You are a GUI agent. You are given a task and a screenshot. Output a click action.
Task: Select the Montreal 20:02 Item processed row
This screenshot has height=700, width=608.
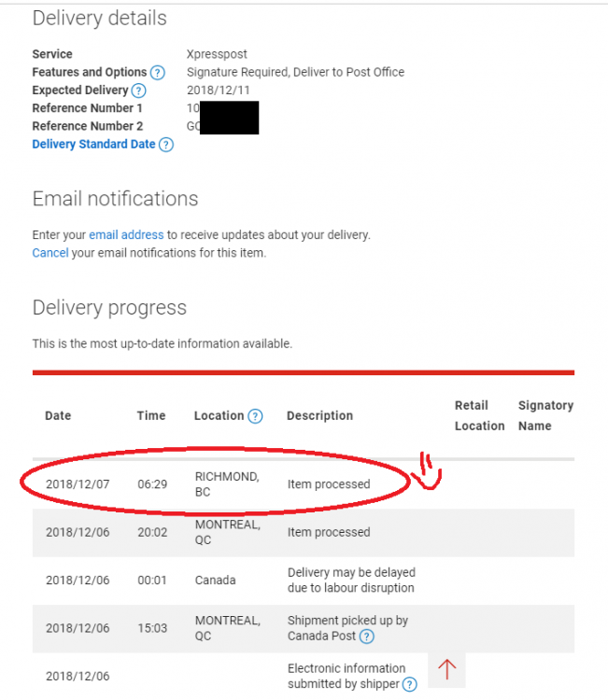tap(328, 532)
